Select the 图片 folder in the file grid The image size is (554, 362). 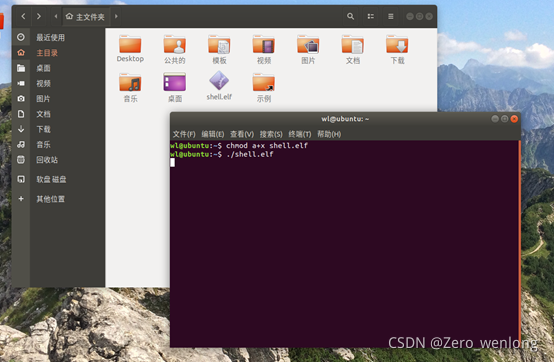coord(308,49)
